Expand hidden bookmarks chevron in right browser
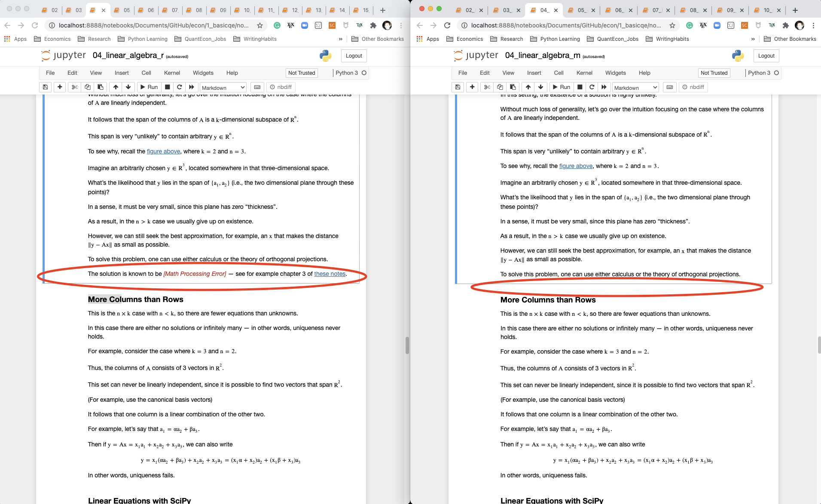The height and width of the screenshot is (504, 821). tap(753, 39)
